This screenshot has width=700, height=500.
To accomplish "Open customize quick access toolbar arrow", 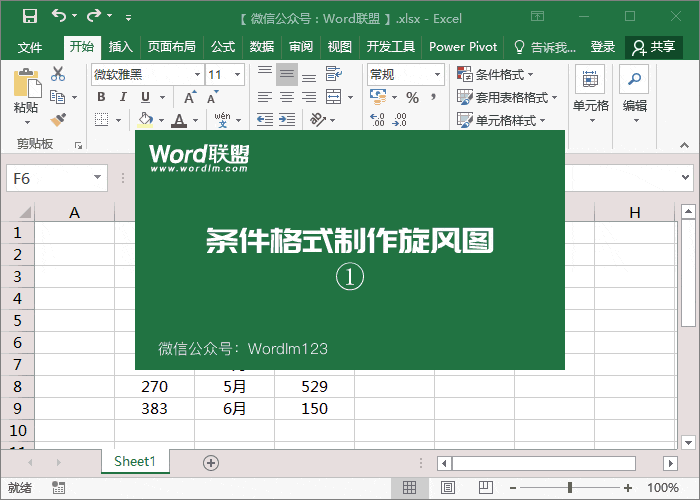I will [x=129, y=17].
